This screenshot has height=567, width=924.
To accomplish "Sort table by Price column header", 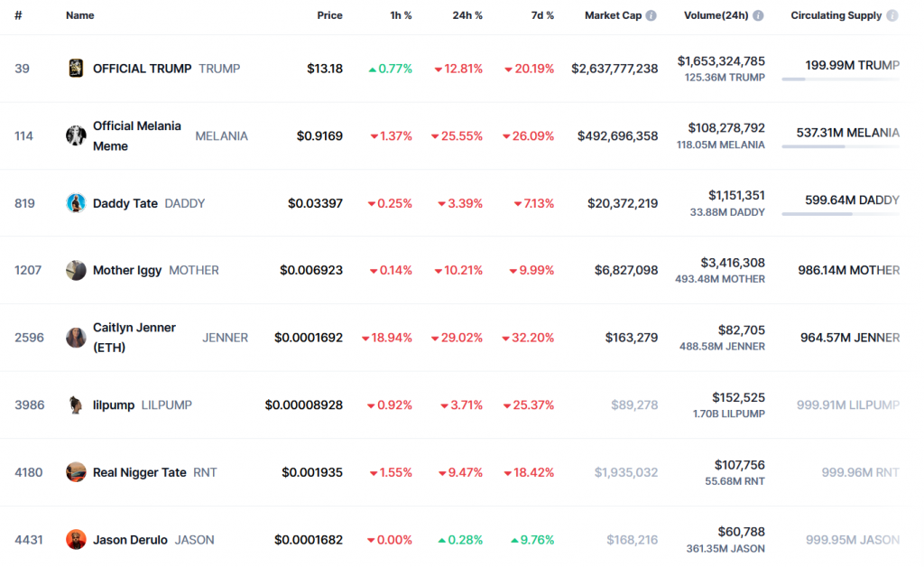I will click(329, 16).
